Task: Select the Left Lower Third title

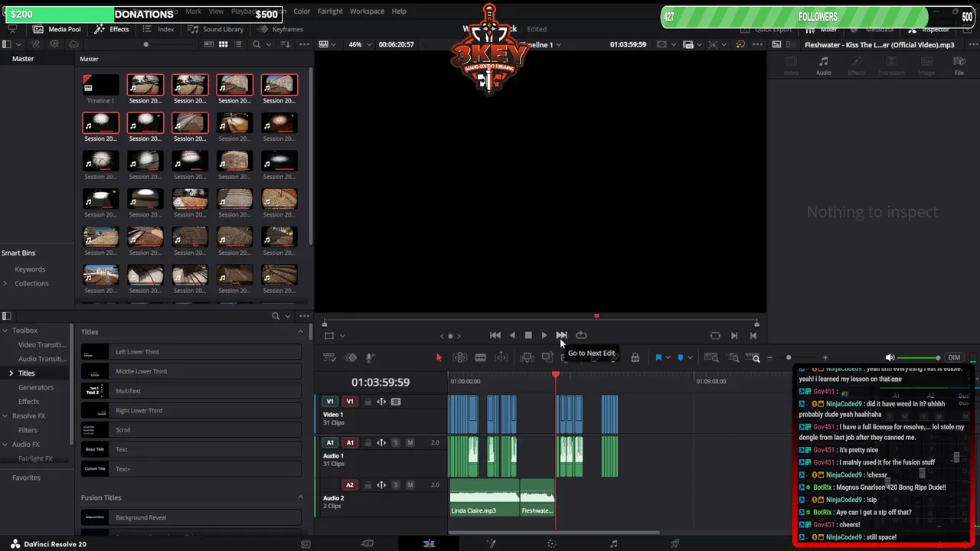Action: point(191,352)
